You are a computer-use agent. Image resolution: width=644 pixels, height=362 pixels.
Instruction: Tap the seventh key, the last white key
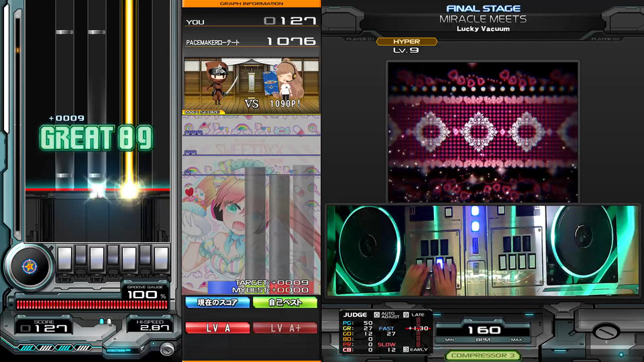click(161, 259)
